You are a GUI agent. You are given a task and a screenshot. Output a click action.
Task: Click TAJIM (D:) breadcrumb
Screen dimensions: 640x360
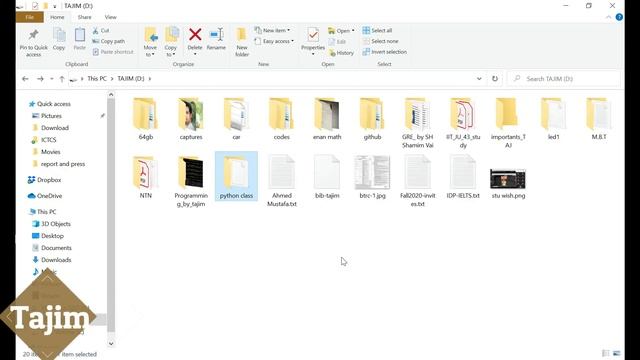[x=131, y=78]
